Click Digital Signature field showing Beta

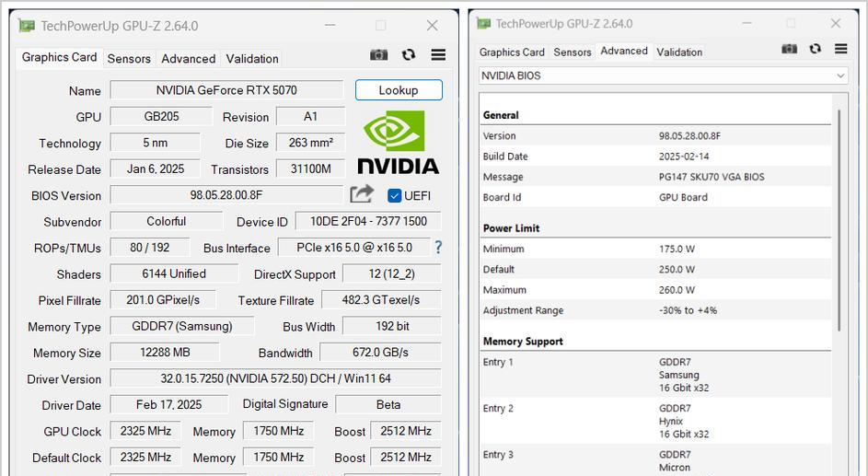point(388,404)
